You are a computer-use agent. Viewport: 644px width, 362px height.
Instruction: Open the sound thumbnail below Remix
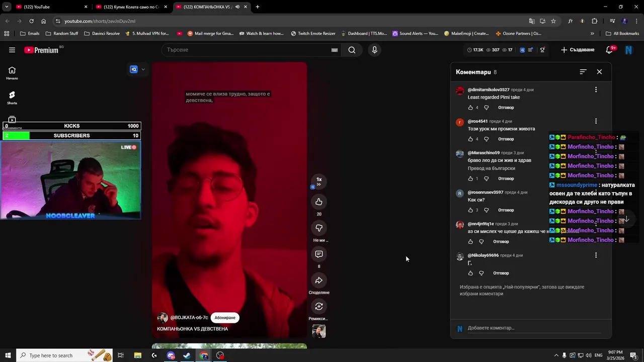click(319, 331)
